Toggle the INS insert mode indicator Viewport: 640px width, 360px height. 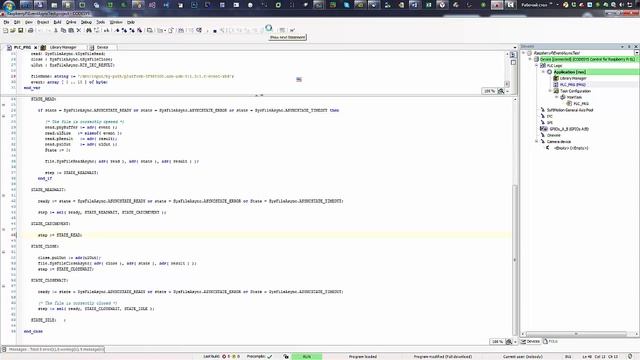[x=568, y=356]
